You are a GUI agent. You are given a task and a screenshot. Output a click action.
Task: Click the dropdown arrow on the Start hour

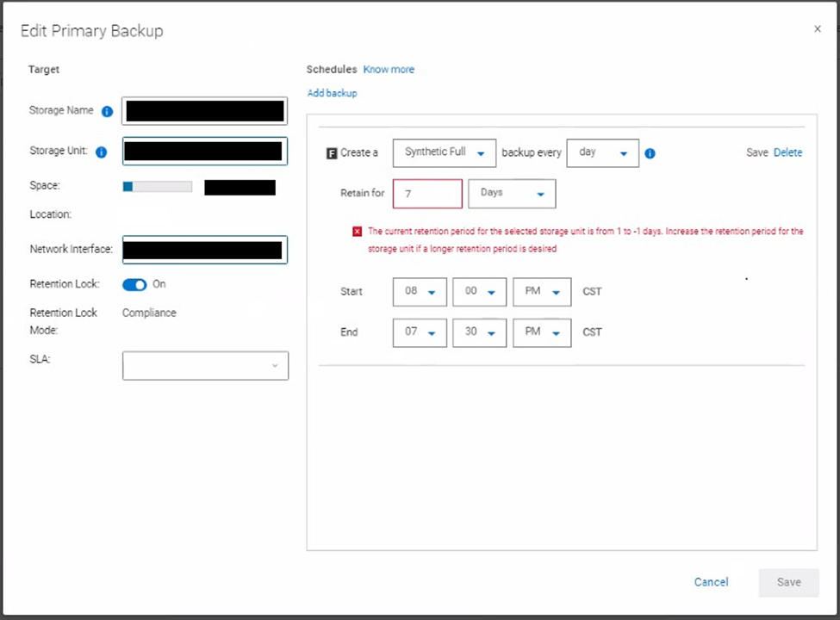click(432, 292)
